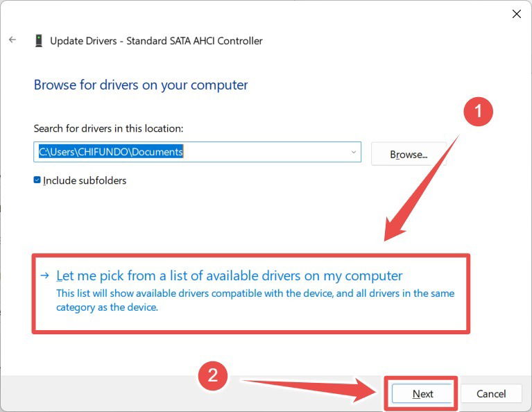This screenshot has width=532, height=412.
Task: Expand the driver location dropdown arrow
Action: pyautogui.click(x=354, y=152)
